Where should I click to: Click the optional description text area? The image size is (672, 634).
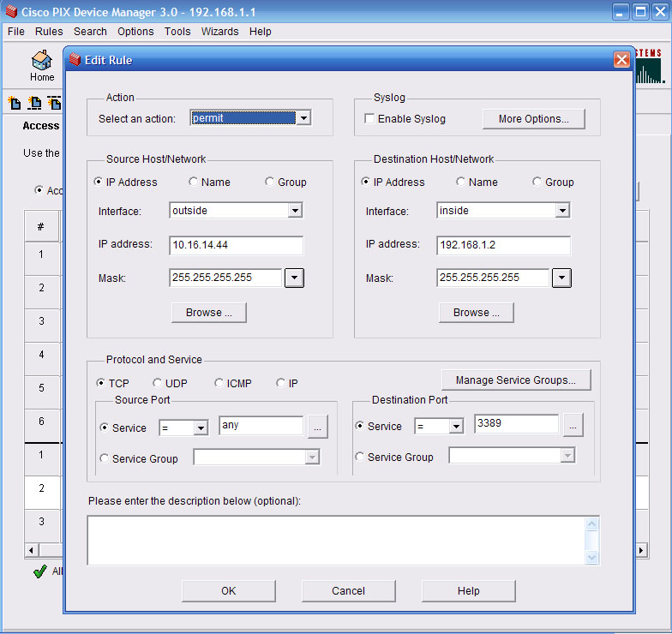pyautogui.click(x=336, y=541)
